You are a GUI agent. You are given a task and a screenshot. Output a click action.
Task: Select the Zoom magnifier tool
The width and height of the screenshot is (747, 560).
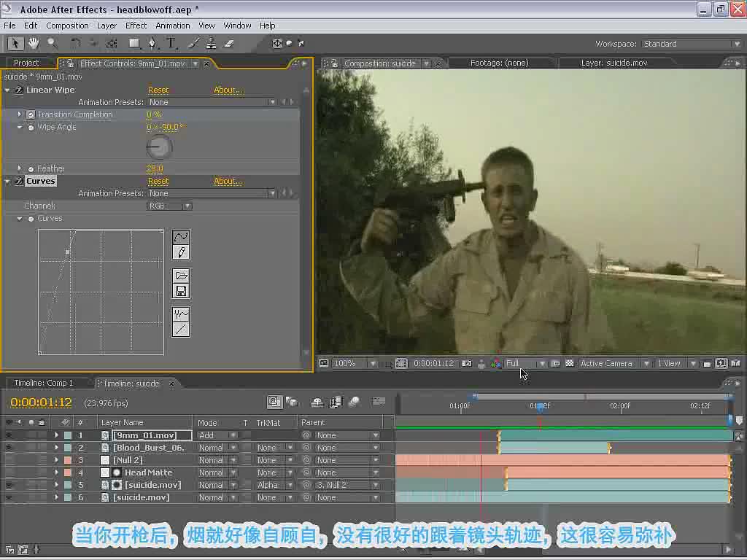tap(52, 43)
